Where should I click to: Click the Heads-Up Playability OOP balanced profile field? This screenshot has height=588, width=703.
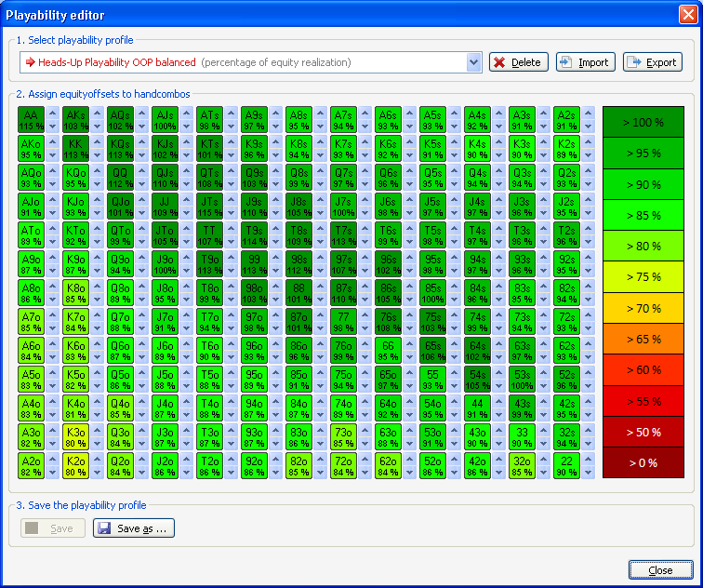pos(251,62)
